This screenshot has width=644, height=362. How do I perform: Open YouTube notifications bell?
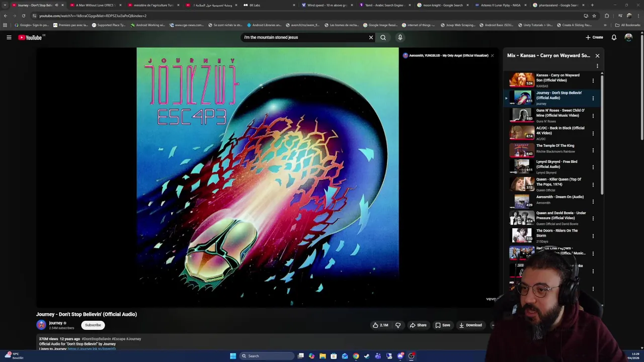(614, 37)
